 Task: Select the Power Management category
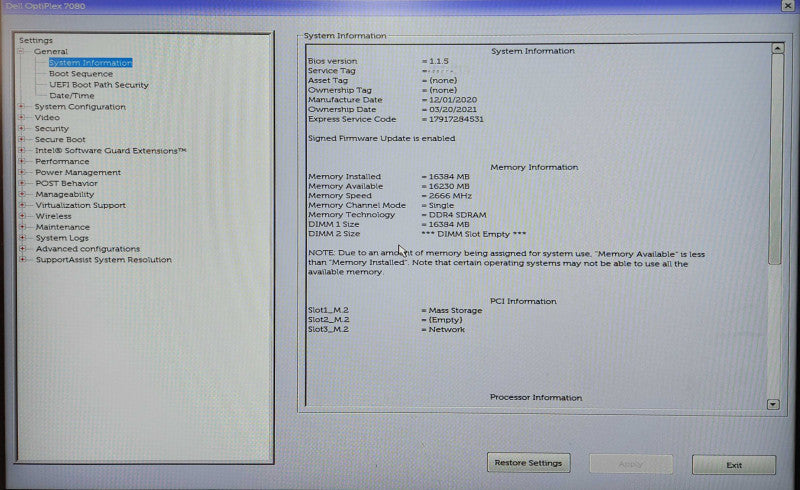pyautogui.click(x=78, y=173)
